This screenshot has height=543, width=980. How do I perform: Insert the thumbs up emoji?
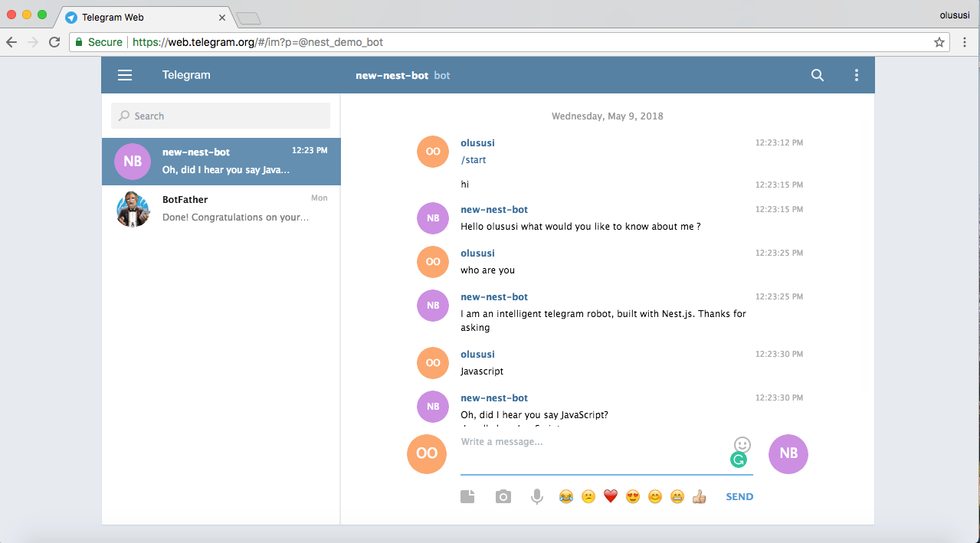(x=699, y=496)
